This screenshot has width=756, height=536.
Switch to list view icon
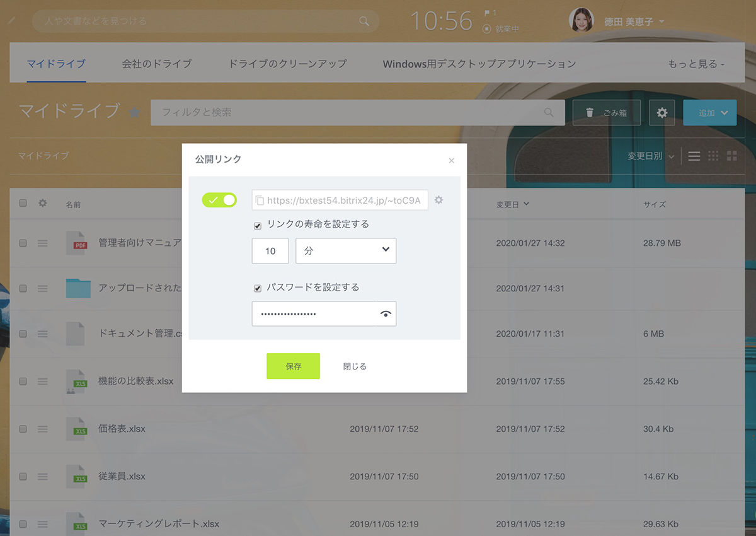tap(694, 156)
